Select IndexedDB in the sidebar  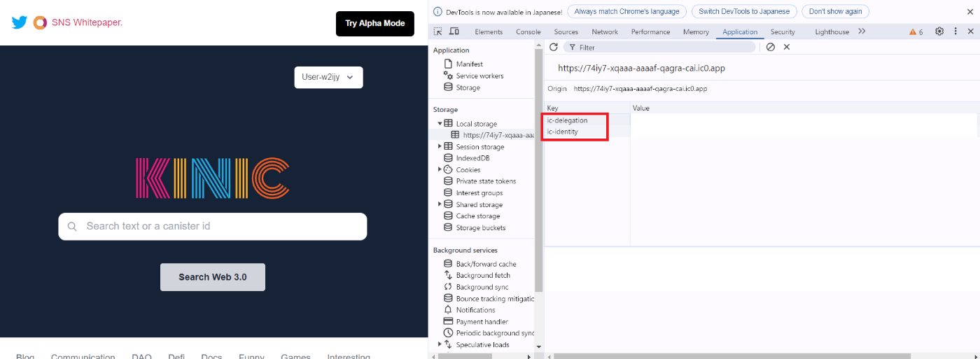click(x=472, y=158)
